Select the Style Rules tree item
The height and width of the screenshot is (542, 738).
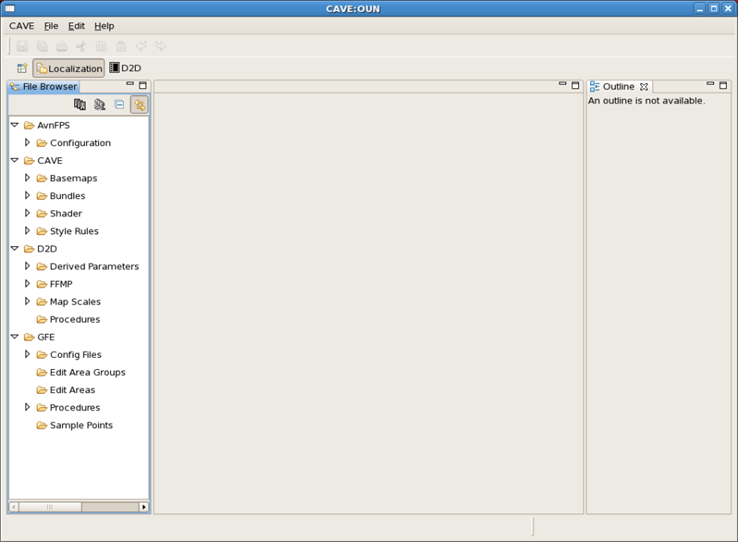coord(74,231)
